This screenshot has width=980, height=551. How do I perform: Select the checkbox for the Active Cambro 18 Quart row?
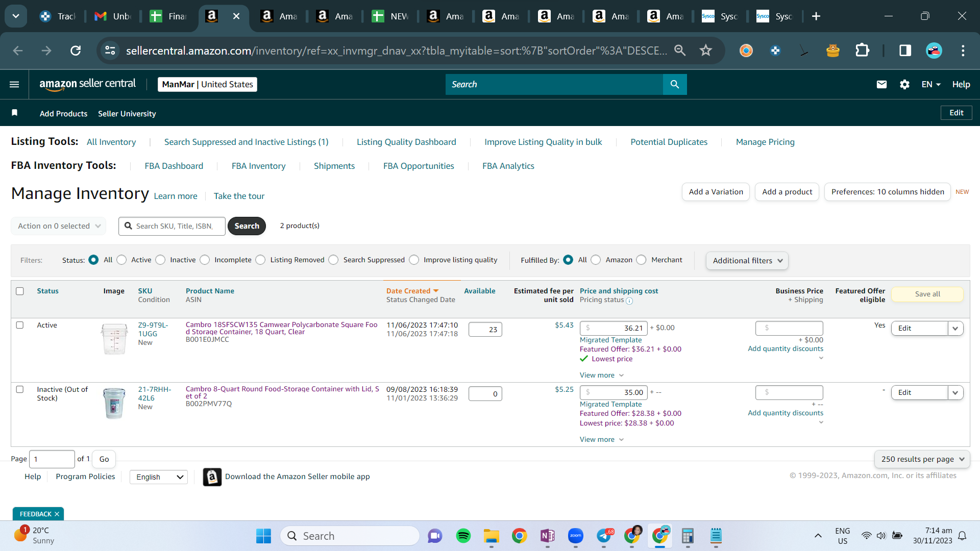[20, 325]
